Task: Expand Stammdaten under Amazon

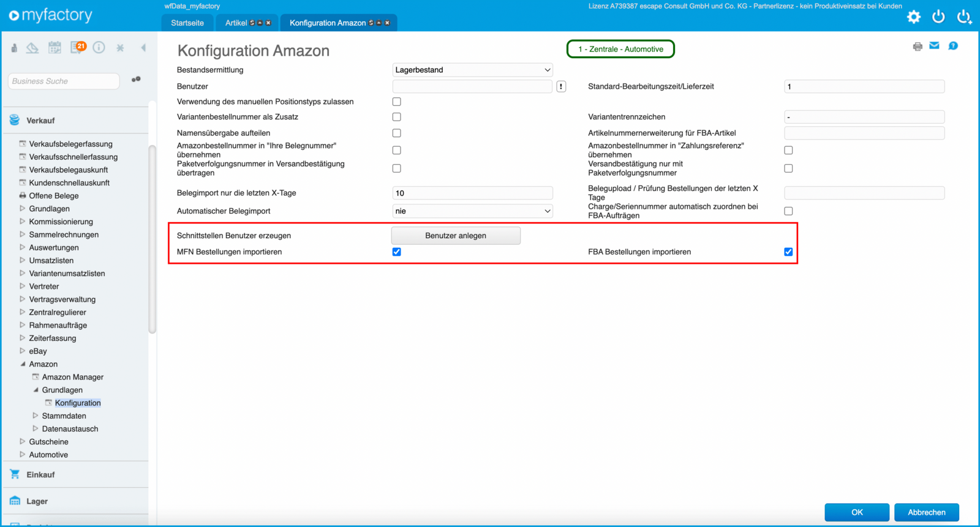Action: [x=36, y=416]
